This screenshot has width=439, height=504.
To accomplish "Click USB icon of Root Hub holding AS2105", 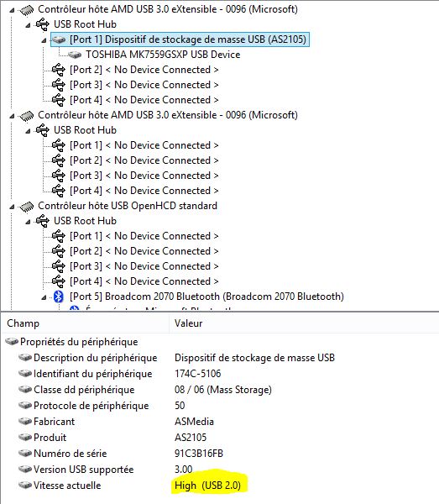I will point(43,24).
